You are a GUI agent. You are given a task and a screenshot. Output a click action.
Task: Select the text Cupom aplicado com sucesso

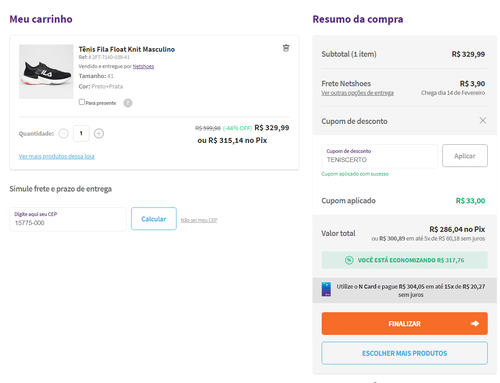tap(355, 174)
